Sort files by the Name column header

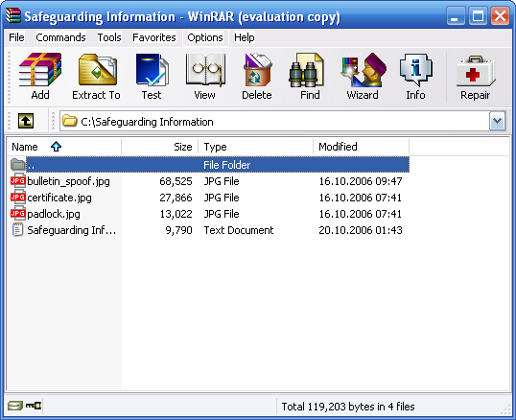(x=64, y=147)
